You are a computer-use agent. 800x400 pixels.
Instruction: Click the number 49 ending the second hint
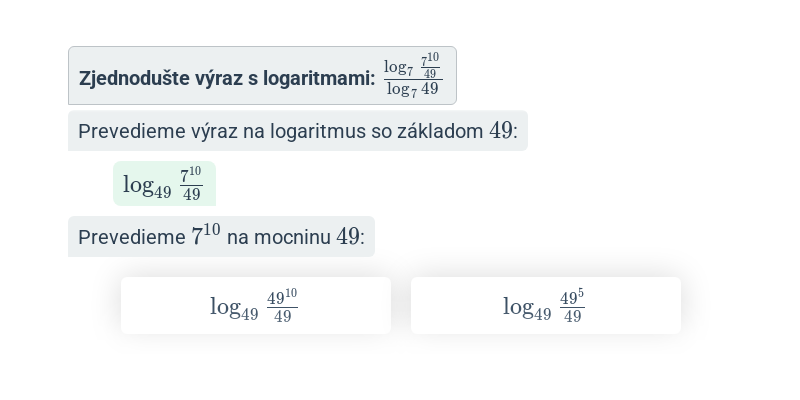(348, 237)
